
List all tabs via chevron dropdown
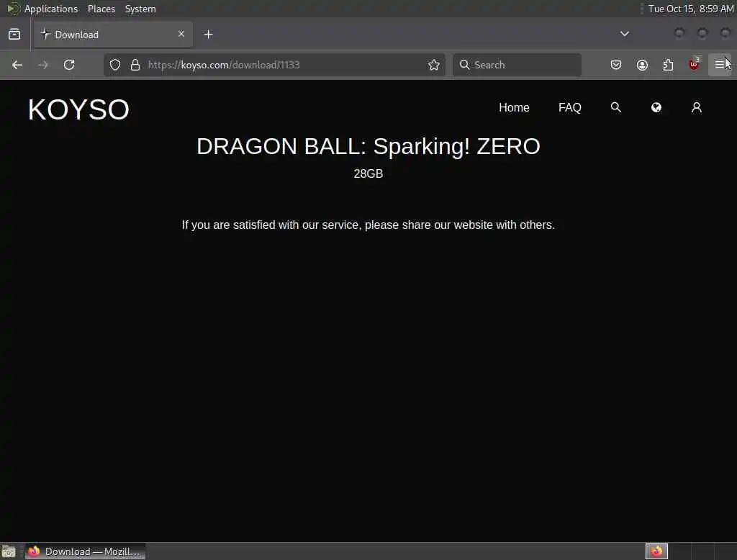pos(624,34)
